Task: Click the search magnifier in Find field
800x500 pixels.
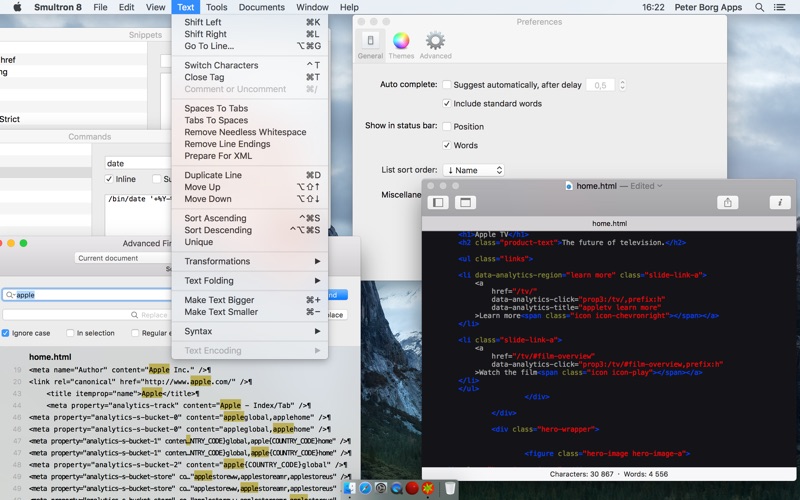Action: (9, 295)
